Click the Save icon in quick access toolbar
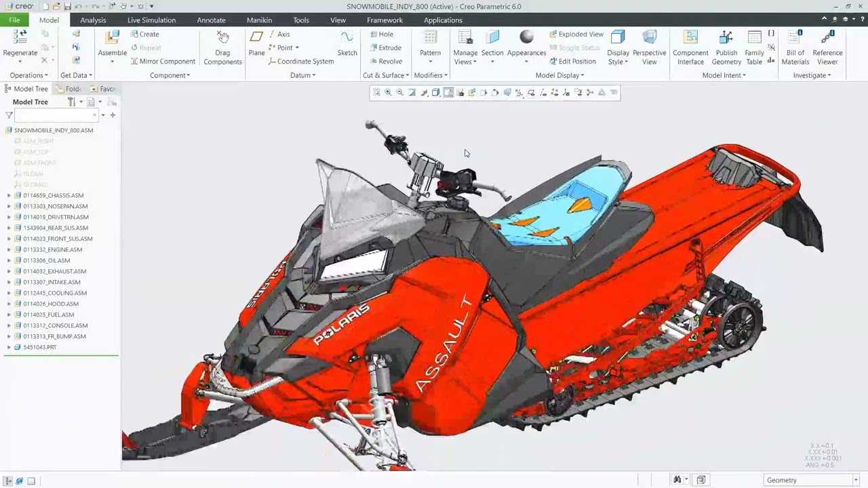The height and width of the screenshot is (488, 868). coord(67,6)
